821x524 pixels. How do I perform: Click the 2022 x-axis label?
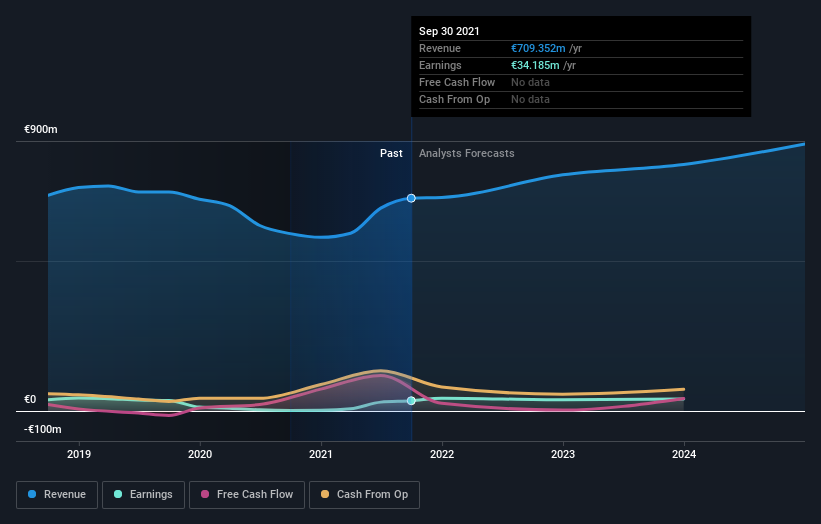442,454
